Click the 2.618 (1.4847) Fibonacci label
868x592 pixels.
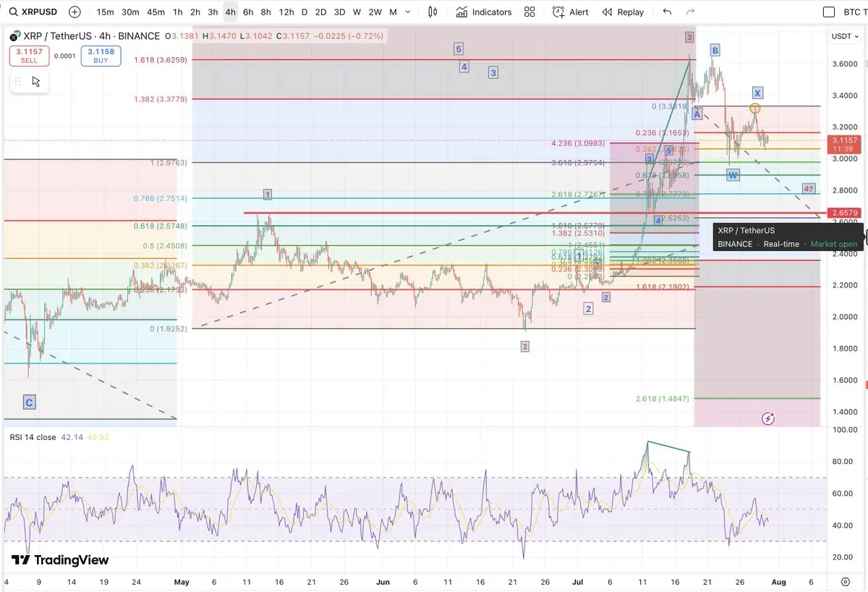tap(663, 399)
